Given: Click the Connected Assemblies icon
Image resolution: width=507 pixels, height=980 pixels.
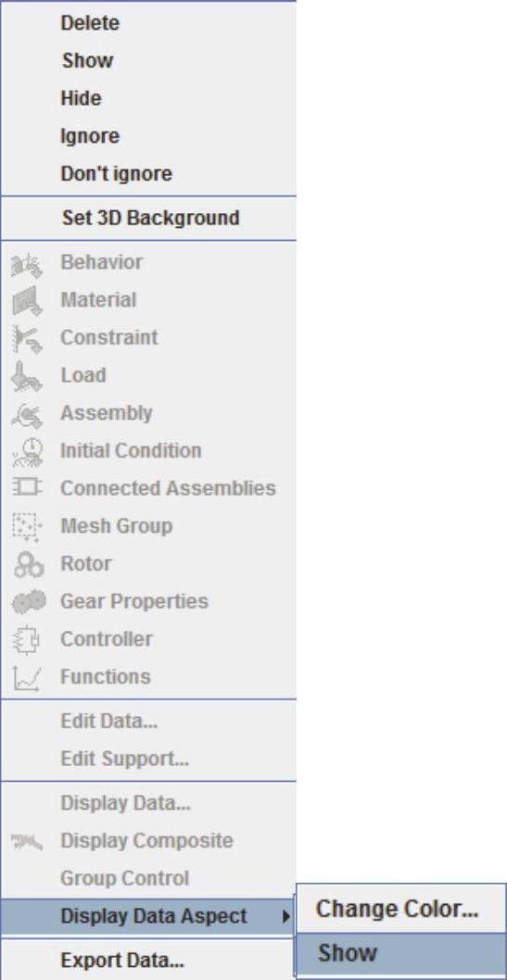Looking at the screenshot, I should pos(27,487).
